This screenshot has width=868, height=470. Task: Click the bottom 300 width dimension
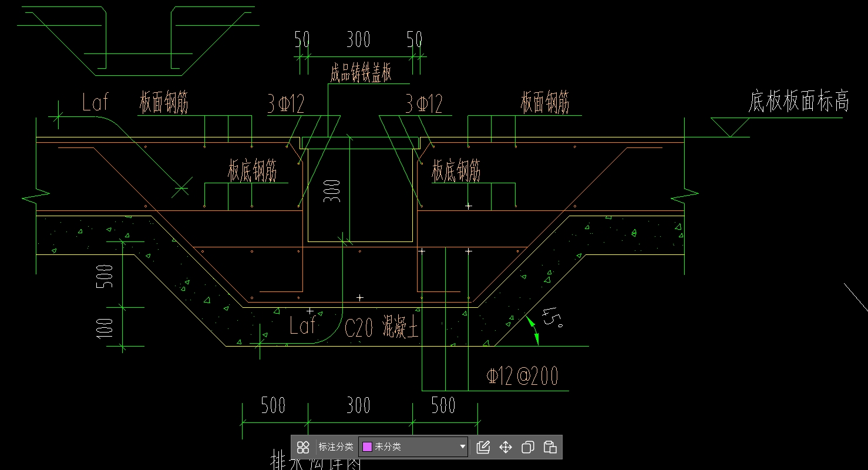coord(358,405)
